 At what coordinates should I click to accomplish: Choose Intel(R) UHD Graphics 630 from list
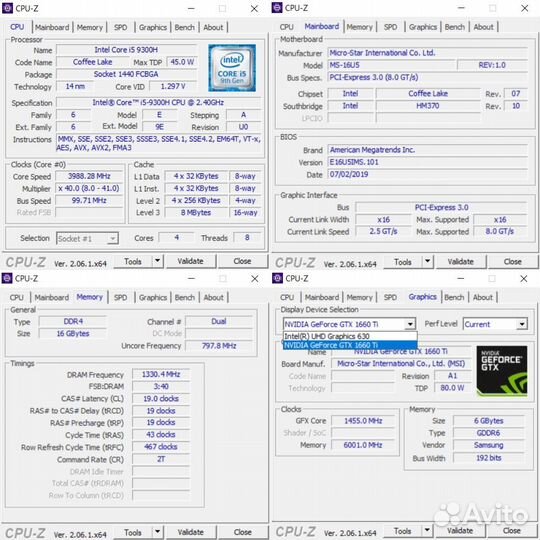pyautogui.click(x=350, y=336)
